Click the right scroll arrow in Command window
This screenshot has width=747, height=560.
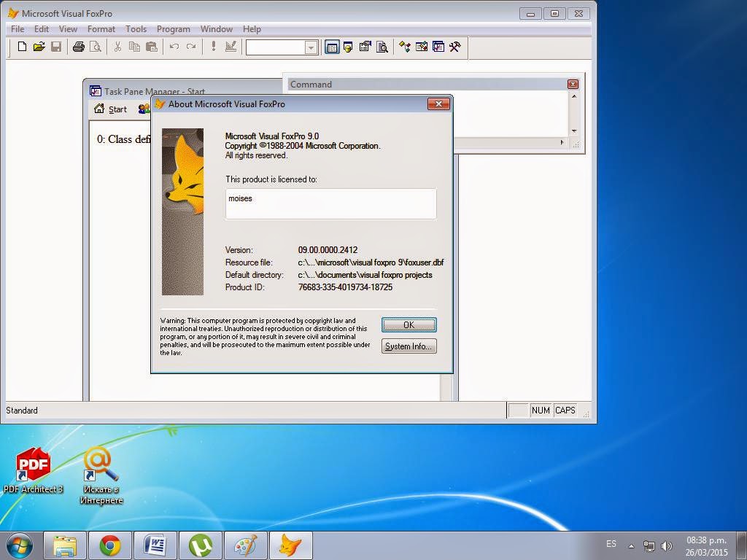(560, 143)
